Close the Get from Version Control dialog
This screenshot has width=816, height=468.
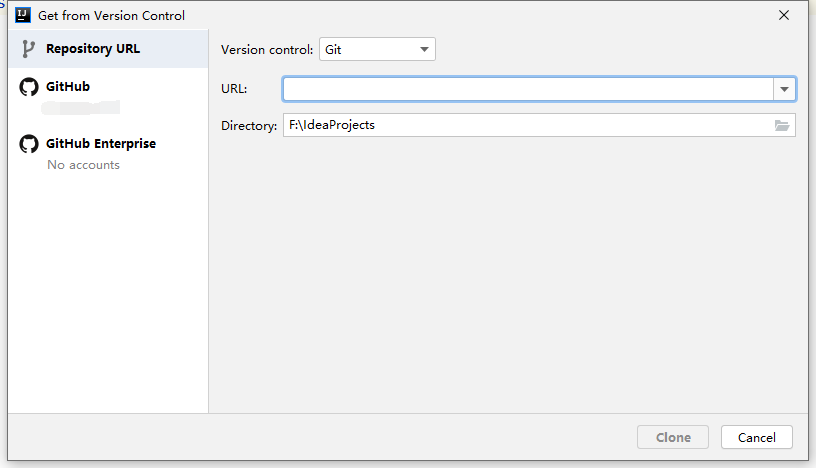tap(784, 16)
